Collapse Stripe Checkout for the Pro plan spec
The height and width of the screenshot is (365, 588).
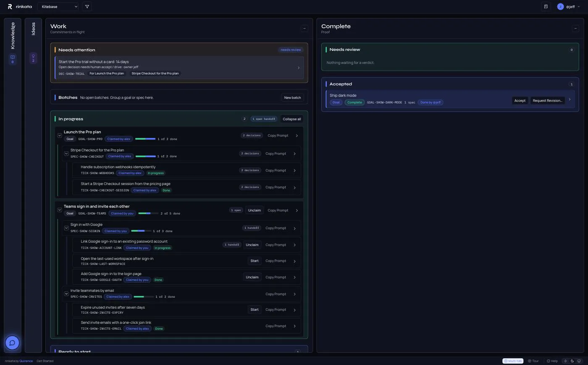pos(66,153)
